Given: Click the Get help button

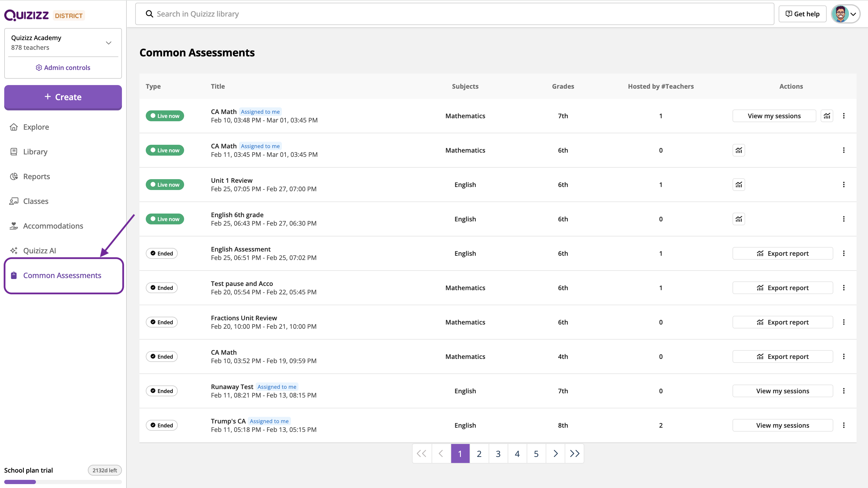Looking at the screenshot, I should [802, 14].
